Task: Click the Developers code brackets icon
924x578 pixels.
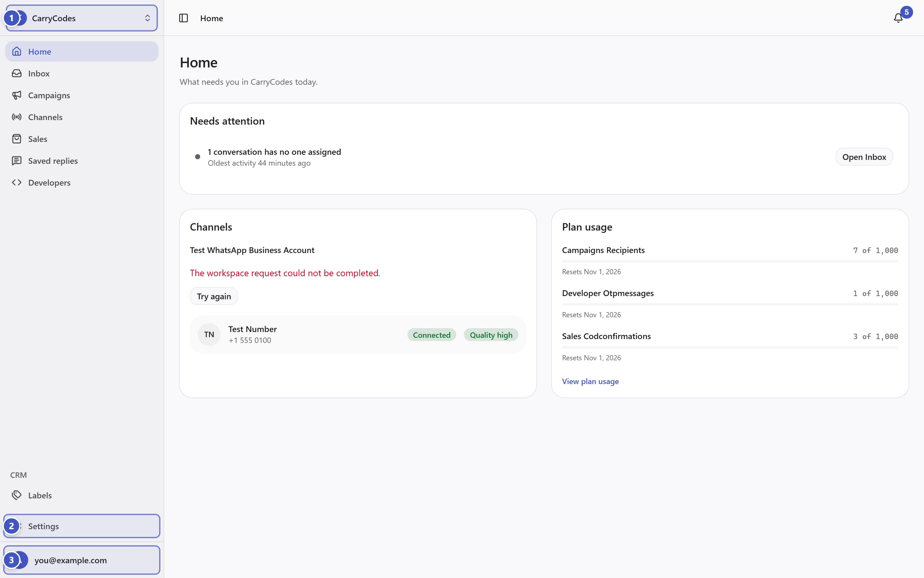Action: click(x=16, y=182)
